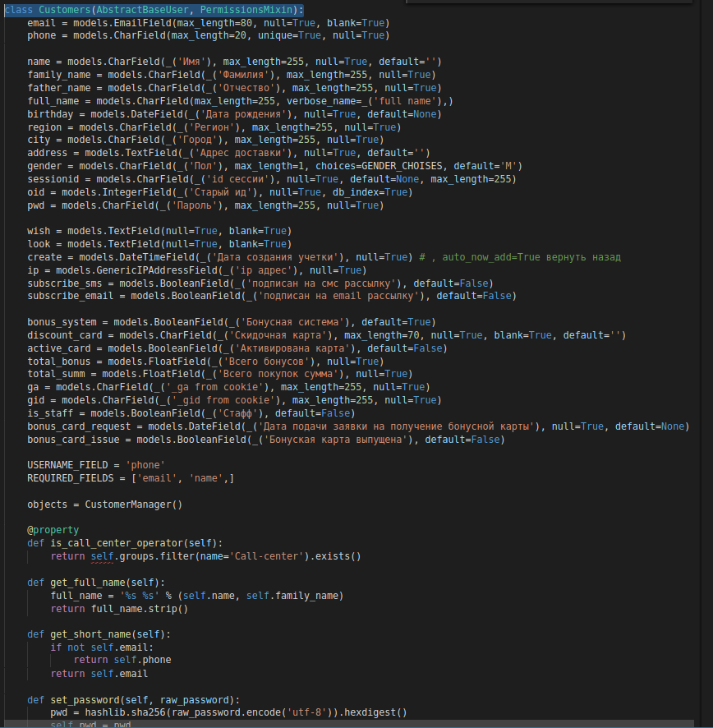The height and width of the screenshot is (728, 713).
Task: Click the look variable name
Action: pos(39,243)
